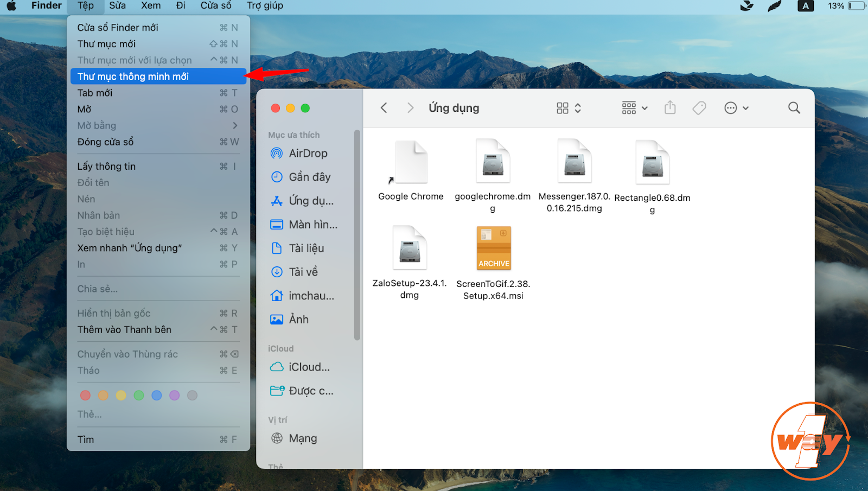Expand the Mở bằng submenu arrow
The height and width of the screenshot is (491, 868).
click(235, 125)
